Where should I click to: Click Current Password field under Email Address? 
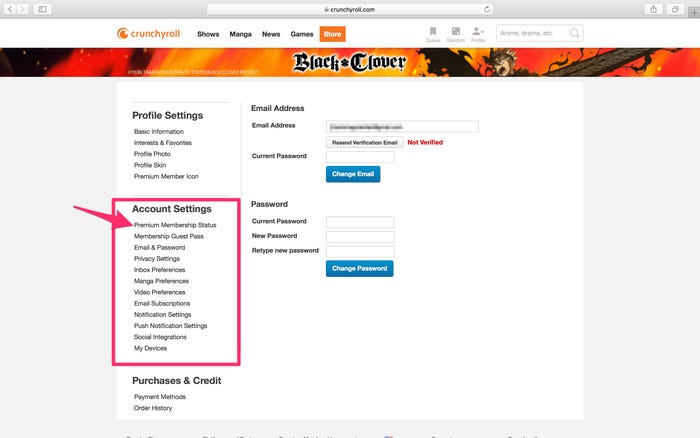tap(360, 156)
